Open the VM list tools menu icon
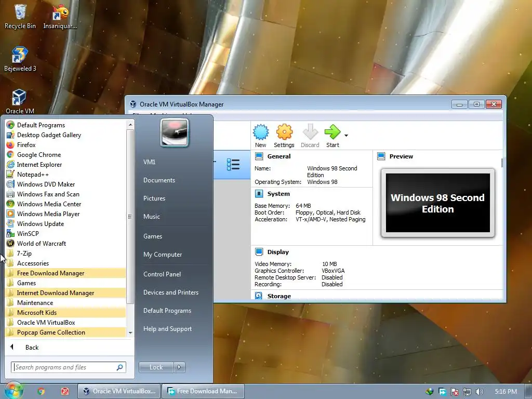Viewport: 532px width, 399px height. point(233,165)
